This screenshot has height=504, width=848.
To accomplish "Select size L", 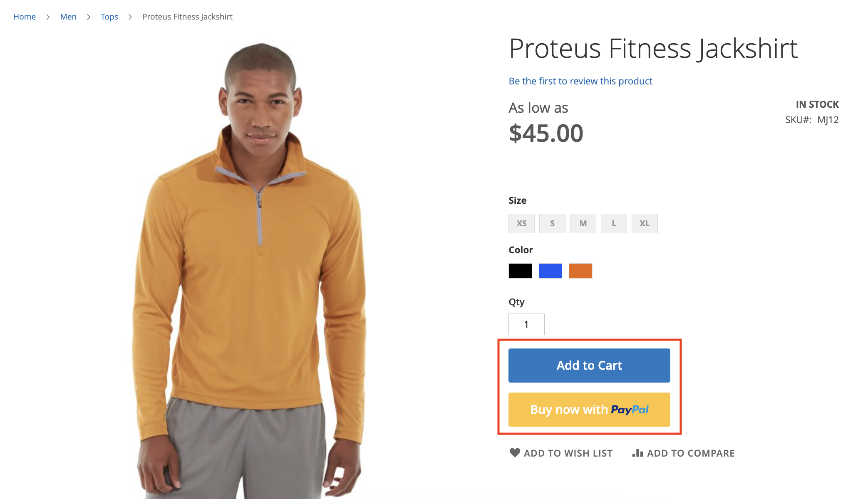I will pos(614,223).
